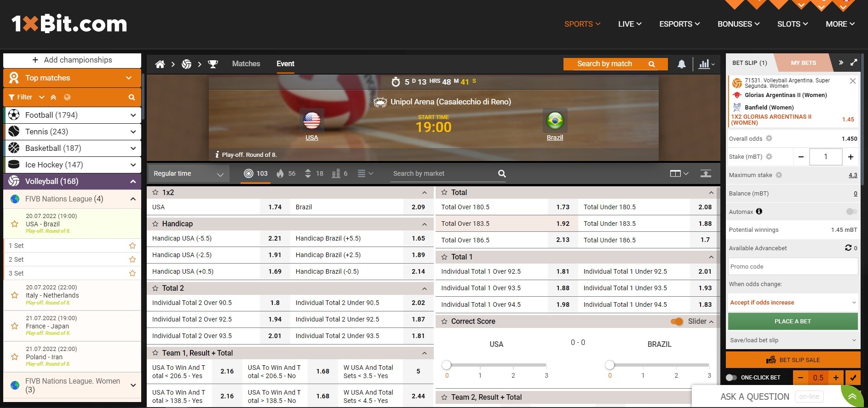Click the Promo code input field
The image size is (868, 408).
point(793,267)
